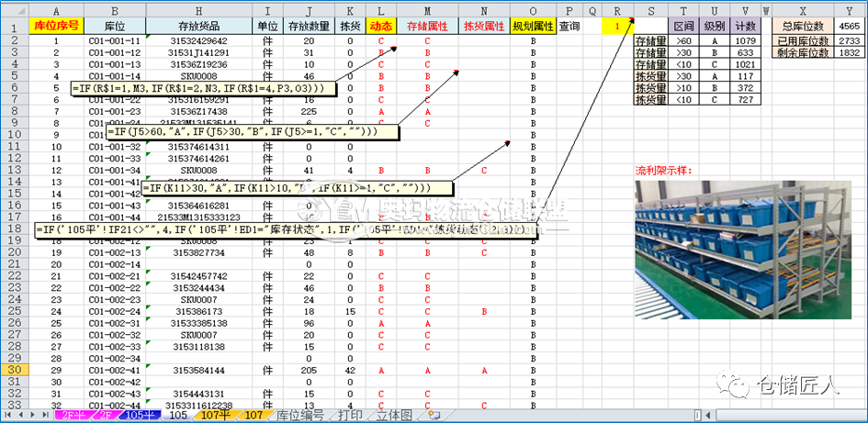The image size is (868, 423).
Task: Click the value 4565
Action: [850, 26]
